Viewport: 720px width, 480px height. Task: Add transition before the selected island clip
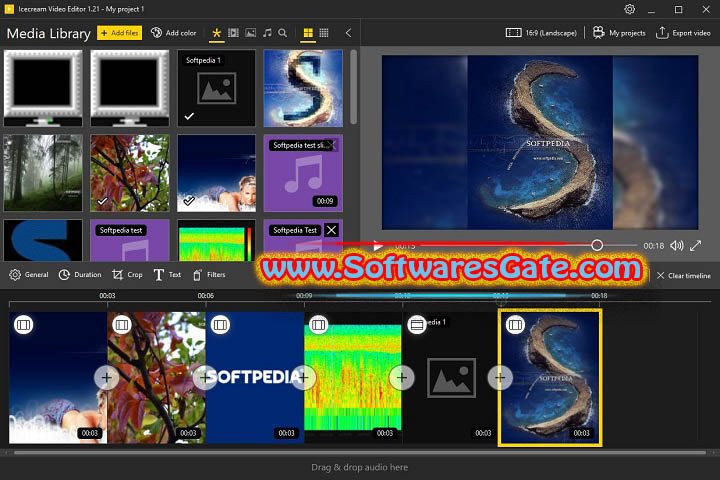pos(500,378)
